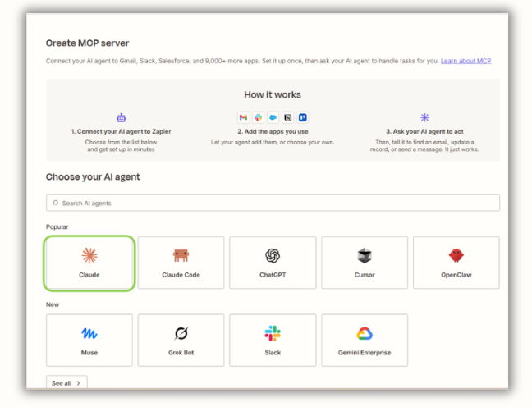Choose the Claude Code agent card
The width and height of the screenshot is (532, 407).
181,263
